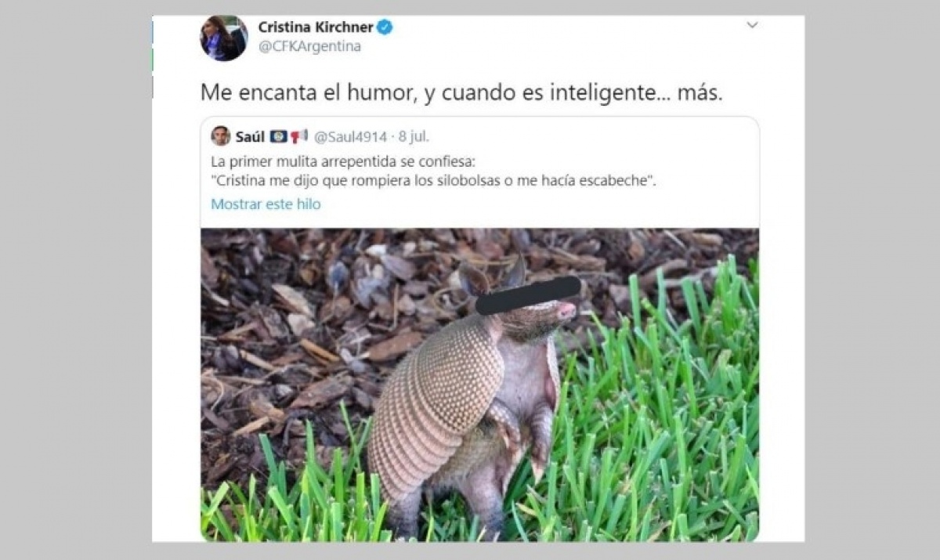940x560 pixels.
Task: Click the black censor bar on the armadillo
Action: pos(528,295)
